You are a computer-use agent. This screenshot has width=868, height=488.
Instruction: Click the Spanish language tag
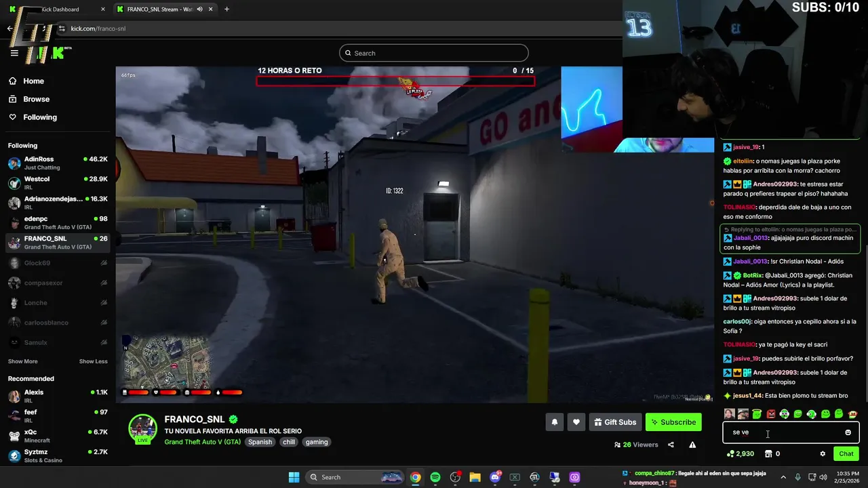(x=260, y=442)
